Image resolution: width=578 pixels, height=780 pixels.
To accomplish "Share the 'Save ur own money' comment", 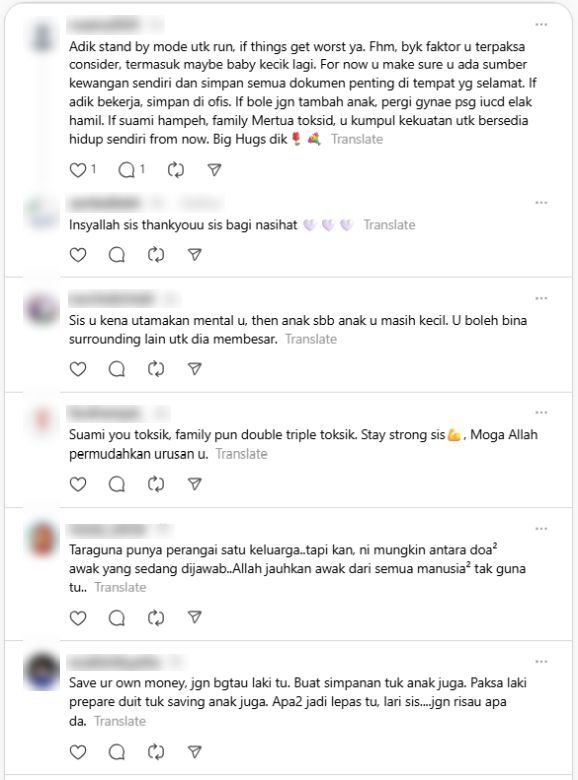I will (x=194, y=752).
